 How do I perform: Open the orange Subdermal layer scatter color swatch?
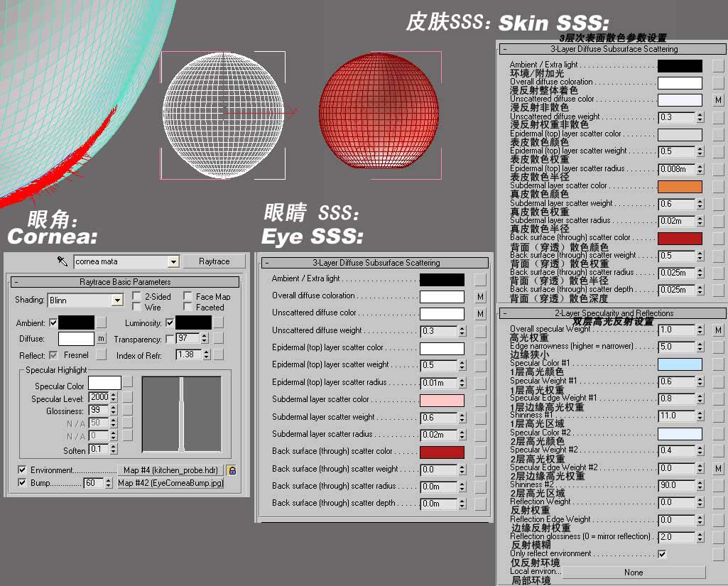[680, 187]
